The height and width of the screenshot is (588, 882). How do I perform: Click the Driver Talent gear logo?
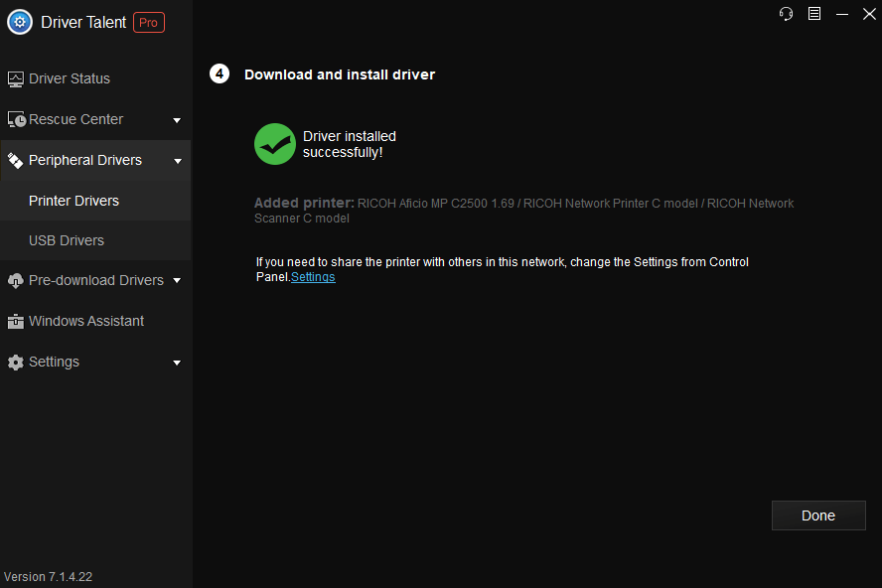click(20, 23)
